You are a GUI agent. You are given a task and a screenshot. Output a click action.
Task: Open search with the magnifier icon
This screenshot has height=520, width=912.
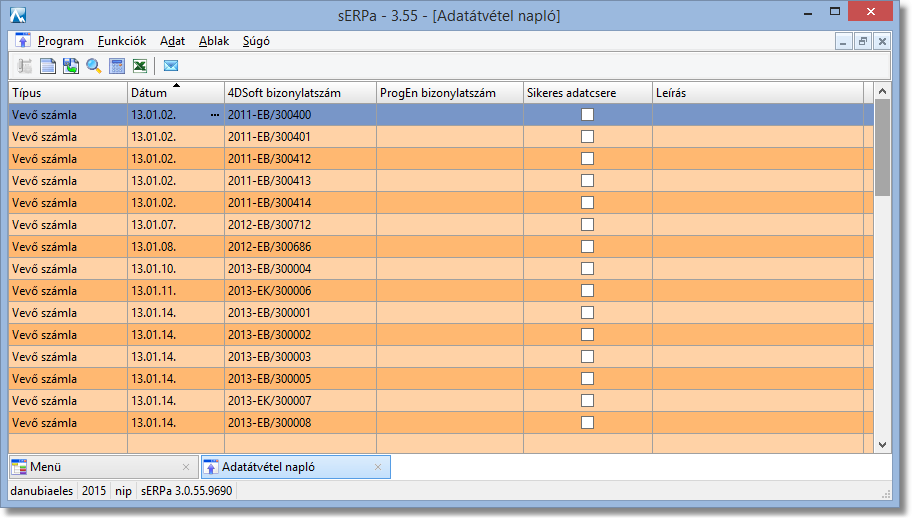tap(94, 66)
